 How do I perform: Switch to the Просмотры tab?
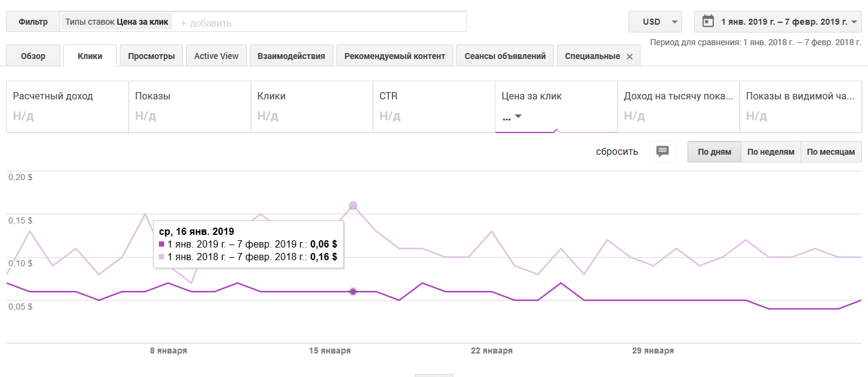click(151, 56)
